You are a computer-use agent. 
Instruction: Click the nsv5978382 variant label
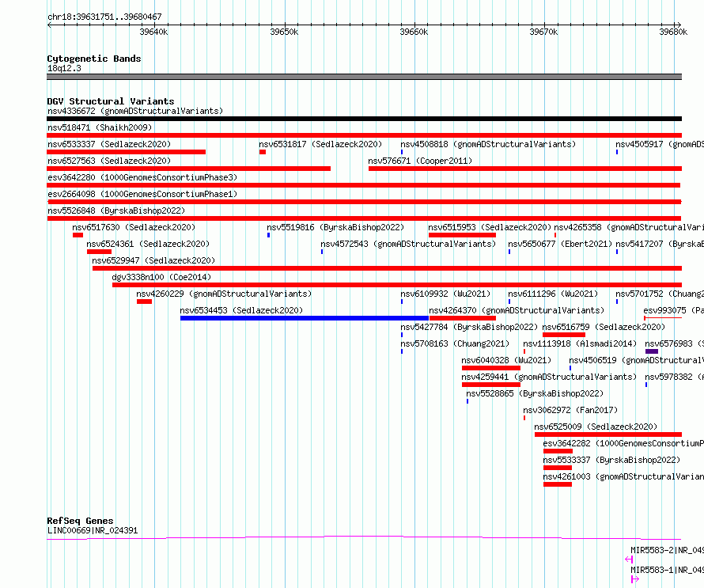point(675,377)
